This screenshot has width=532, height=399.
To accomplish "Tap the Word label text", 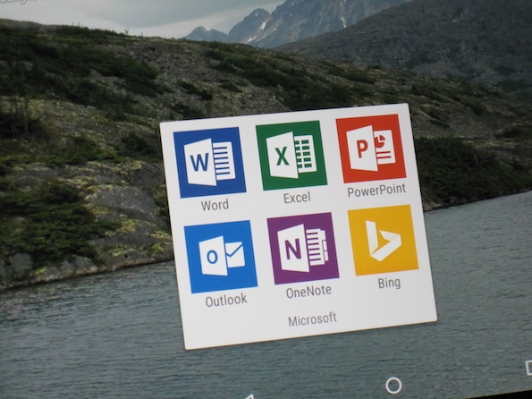I will pyautogui.click(x=215, y=205).
